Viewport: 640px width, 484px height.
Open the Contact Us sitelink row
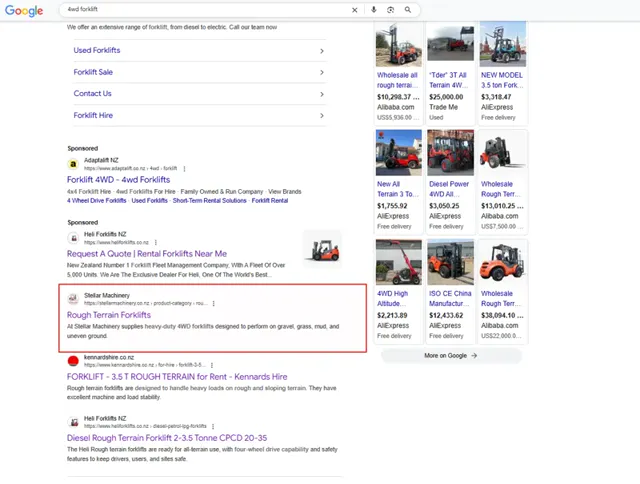(200, 94)
